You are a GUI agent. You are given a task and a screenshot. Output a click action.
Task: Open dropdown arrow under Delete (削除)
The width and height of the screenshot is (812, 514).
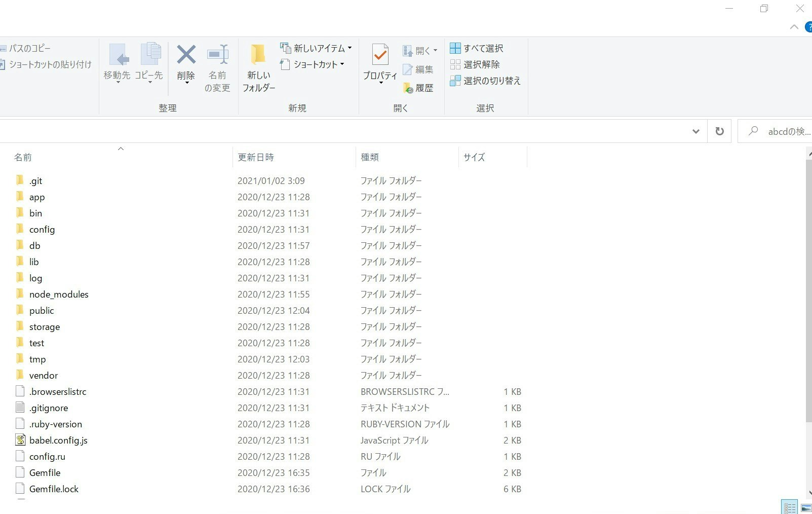187,83
